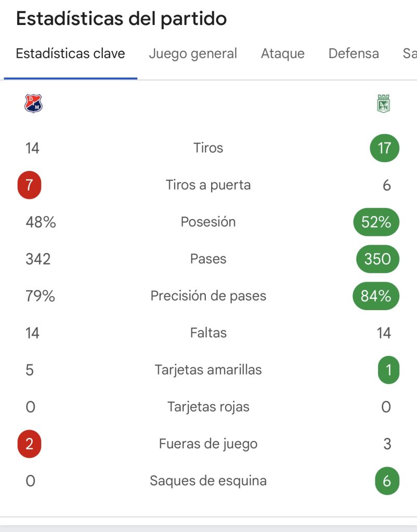This screenshot has height=532, width=417.
Task: Click the Independiente Medellín team crest
Action: 33,103
